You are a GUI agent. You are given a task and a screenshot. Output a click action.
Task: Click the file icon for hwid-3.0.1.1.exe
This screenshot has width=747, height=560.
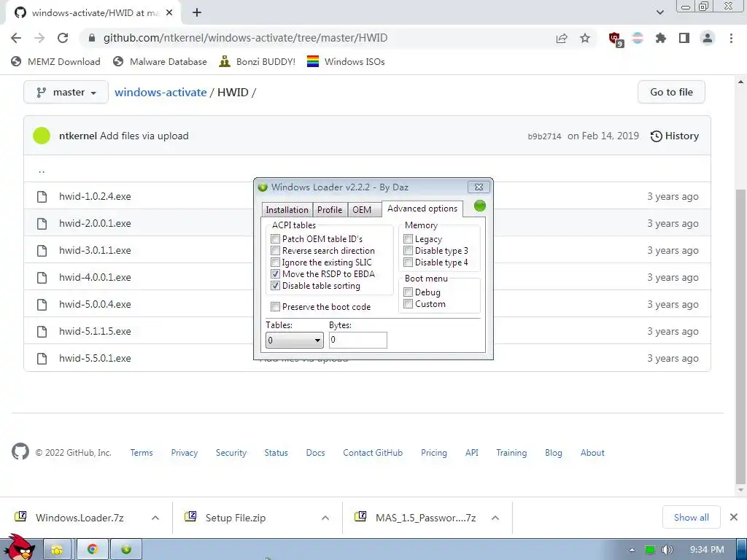(x=42, y=251)
